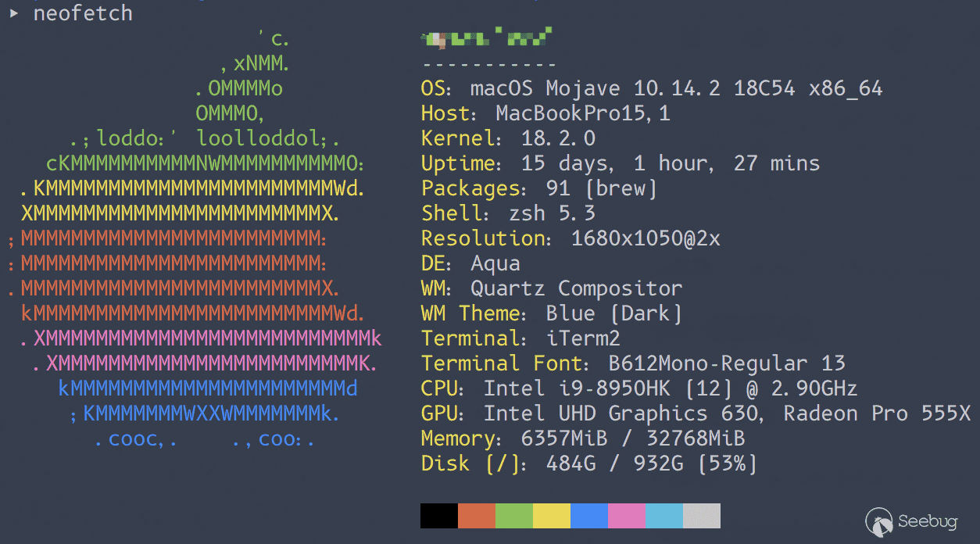980x544 pixels.
Task: Click the cyan color block
Action: coord(664,516)
